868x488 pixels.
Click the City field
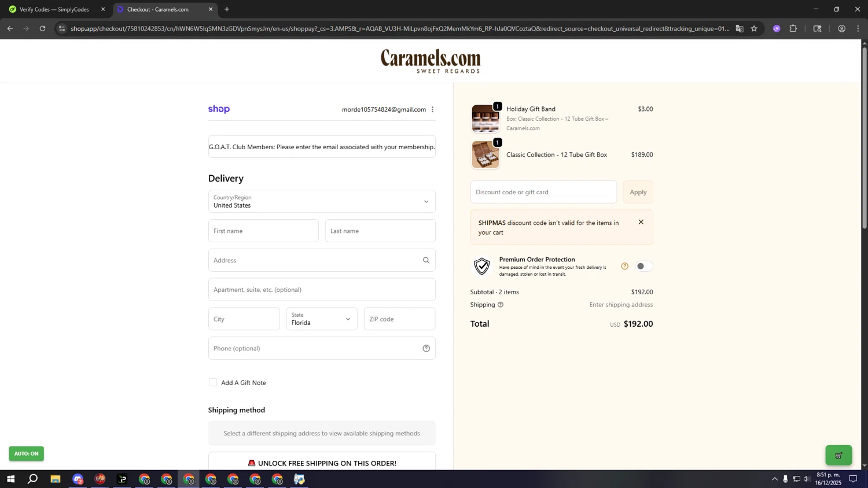(244, 319)
